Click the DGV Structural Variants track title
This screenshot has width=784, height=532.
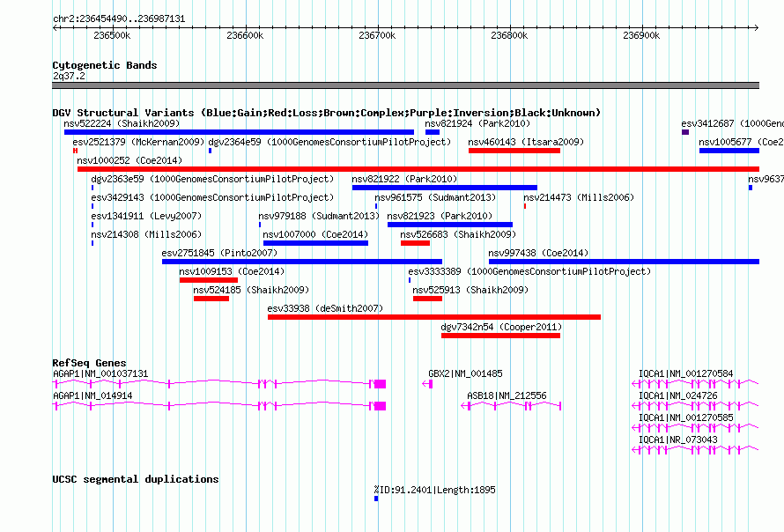(327, 113)
